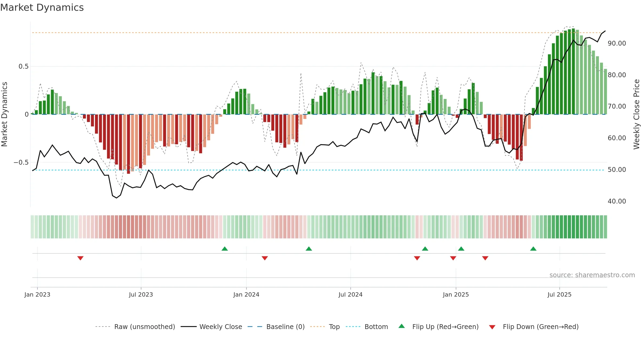
Task: Click the −0.5 Market Dynamics axis tick
Action: (x=21, y=162)
